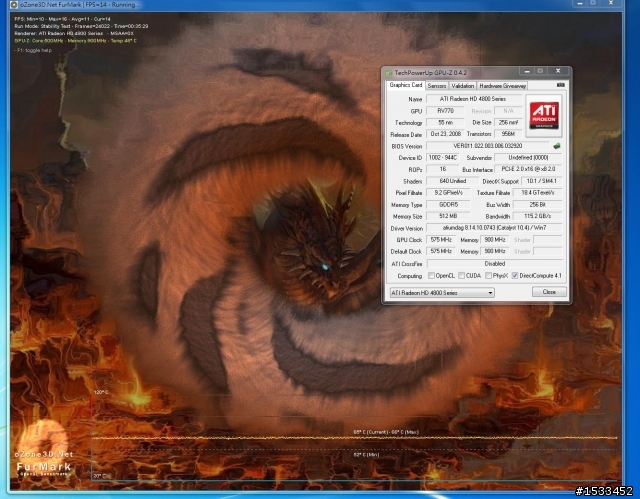Click the Default Clock value 575 MHz
This screenshot has width=640, height=499.
pos(441,251)
